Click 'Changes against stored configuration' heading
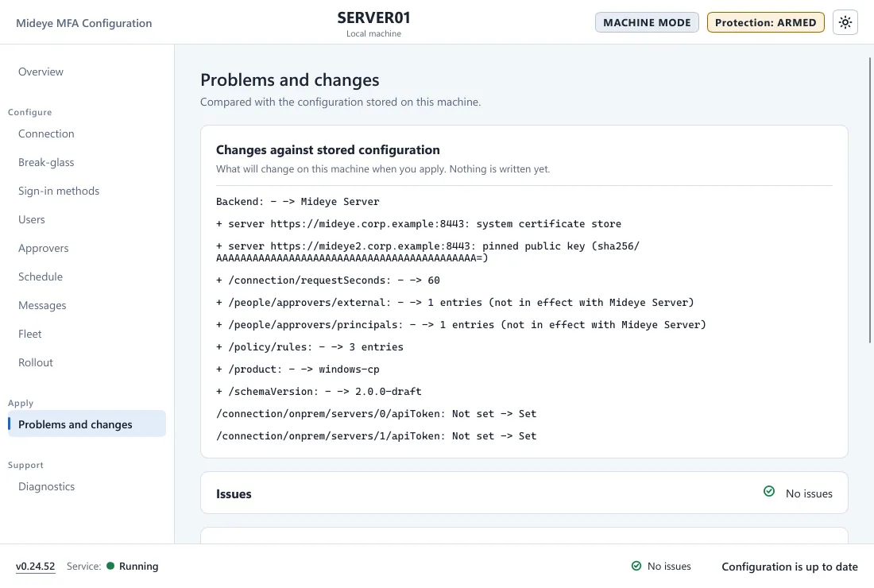This screenshot has height=588, width=874. 327,150
